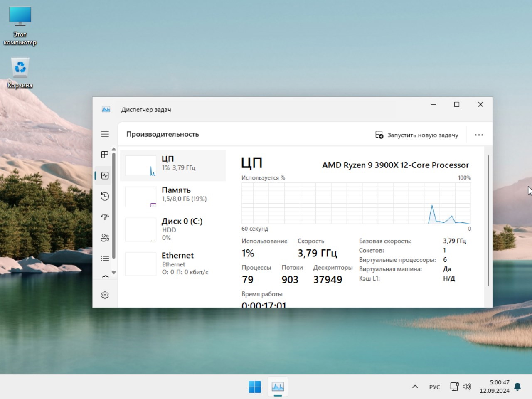The height and width of the screenshot is (399, 532).
Task: Open the Startup apps page icon
Action: pos(105,217)
